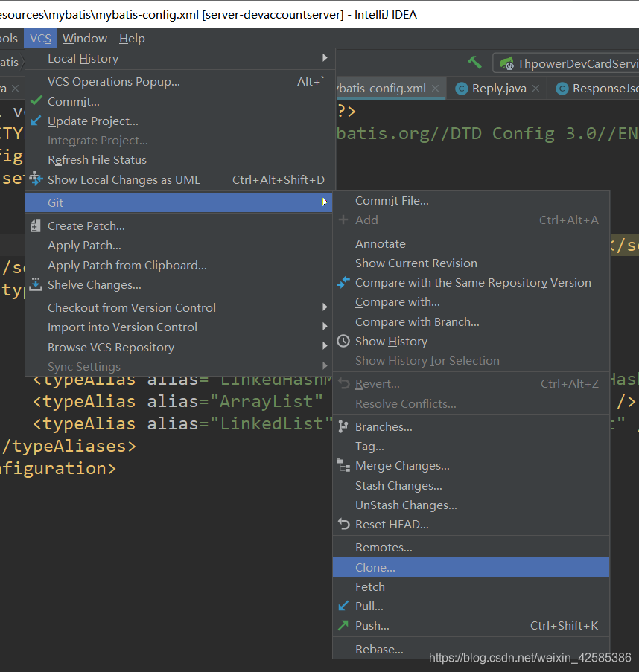Expand the Local History submenu
Image resolution: width=639 pixels, height=672 pixels.
[325, 58]
